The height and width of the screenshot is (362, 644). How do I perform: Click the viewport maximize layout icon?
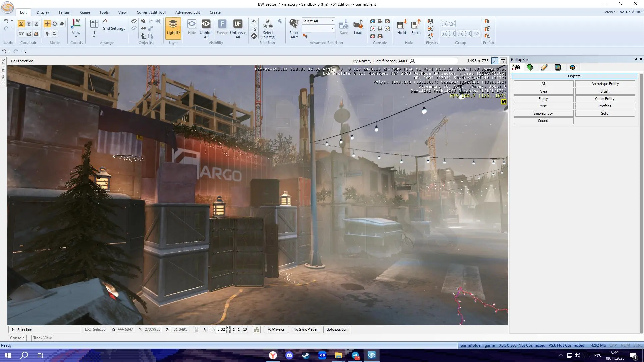tap(503, 61)
